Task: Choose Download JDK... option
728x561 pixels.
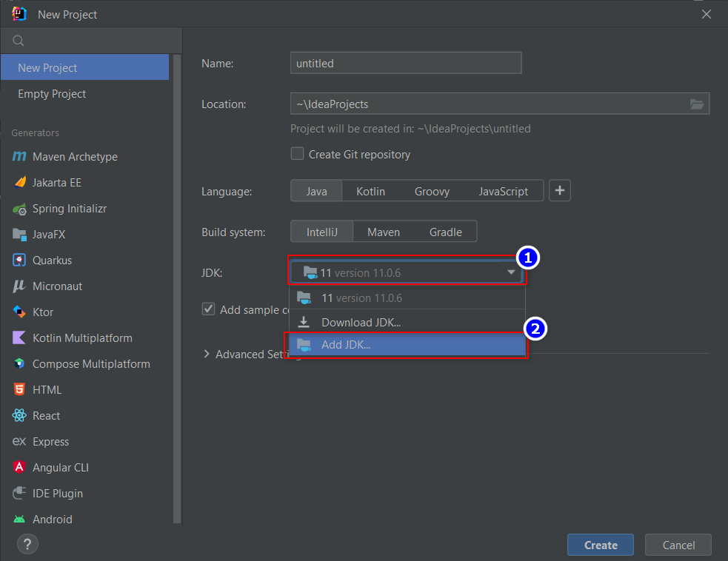Action: (x=407, y=322)
